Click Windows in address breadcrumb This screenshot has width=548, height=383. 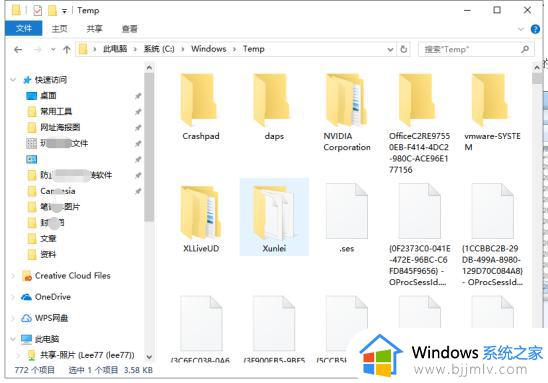(209, 49)
